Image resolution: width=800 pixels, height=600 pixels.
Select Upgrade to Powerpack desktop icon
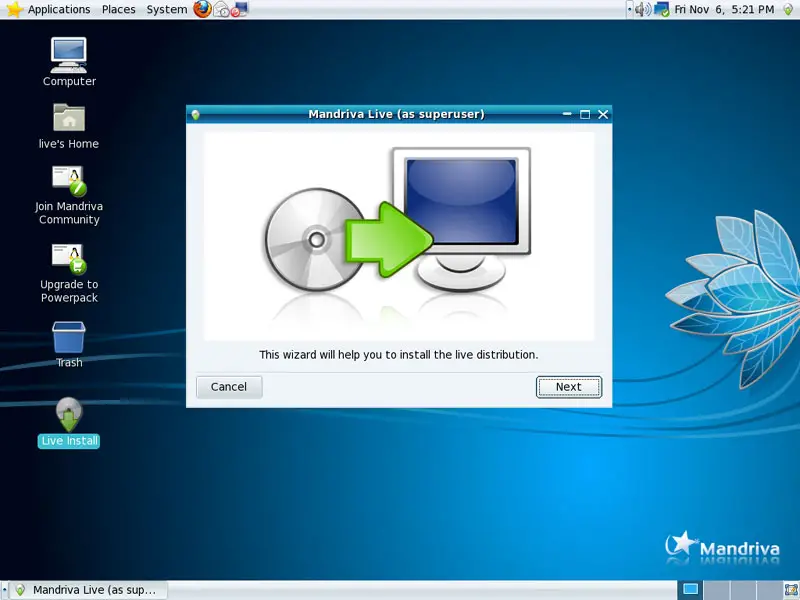69,274
